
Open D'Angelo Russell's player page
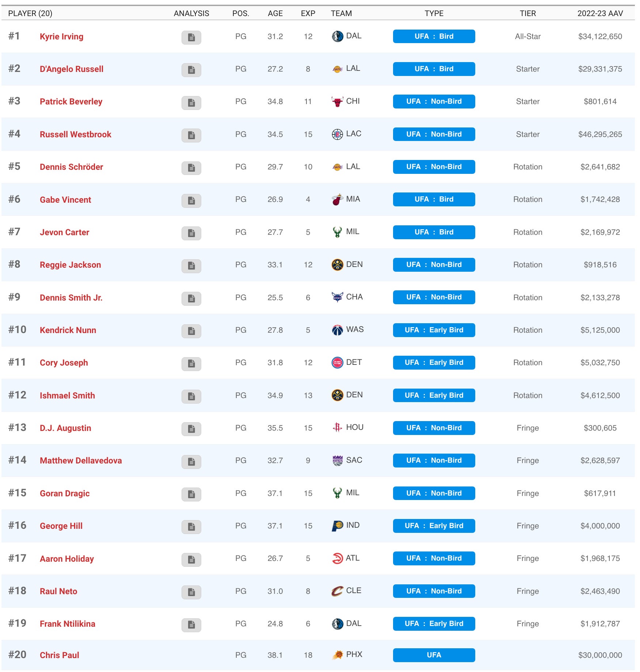[72, 69]
